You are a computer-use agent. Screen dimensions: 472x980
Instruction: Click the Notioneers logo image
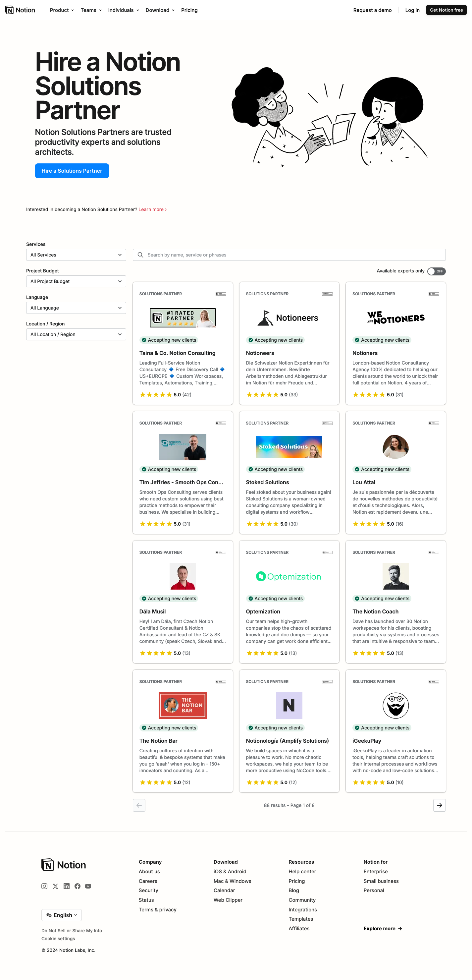click(288, 317)
